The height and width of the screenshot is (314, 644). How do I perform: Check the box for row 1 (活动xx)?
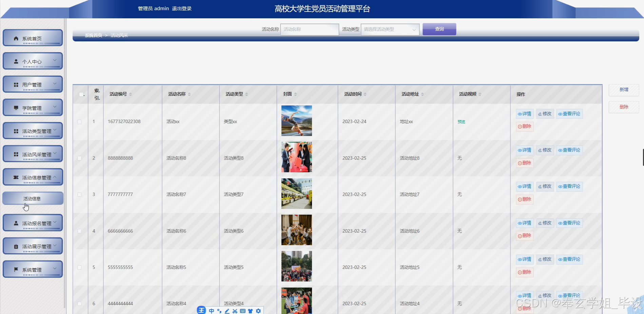pos(79,122)
